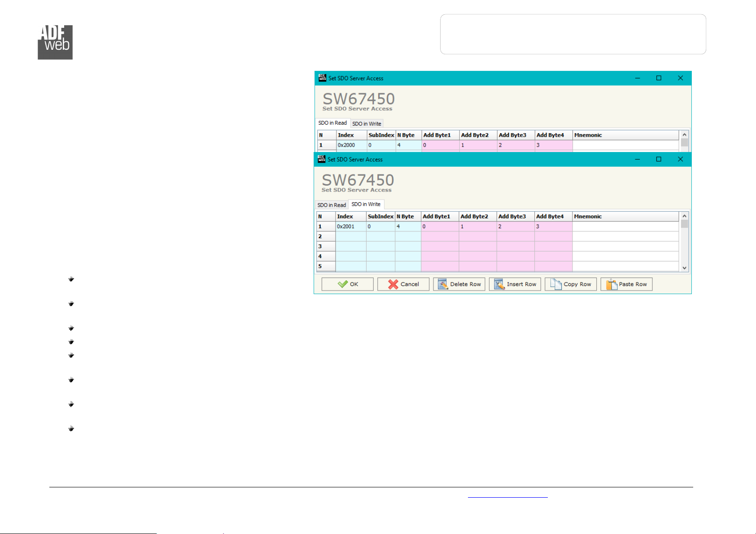The width and height of the screenshot is (756, 534).
Task: Select row header 5 in front table
Action: click(326, 266)
